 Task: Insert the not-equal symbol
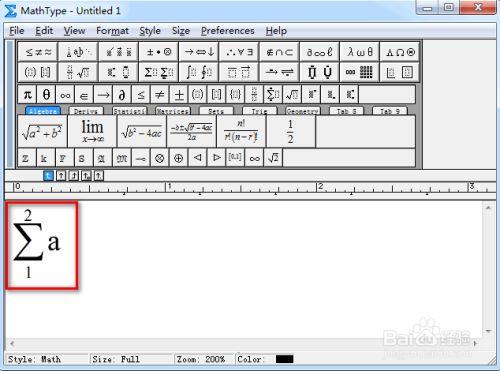coord(160,95)
